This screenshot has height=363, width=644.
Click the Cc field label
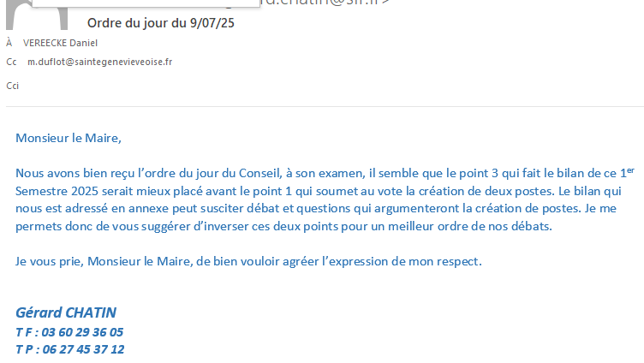click(x=11, y=62)
